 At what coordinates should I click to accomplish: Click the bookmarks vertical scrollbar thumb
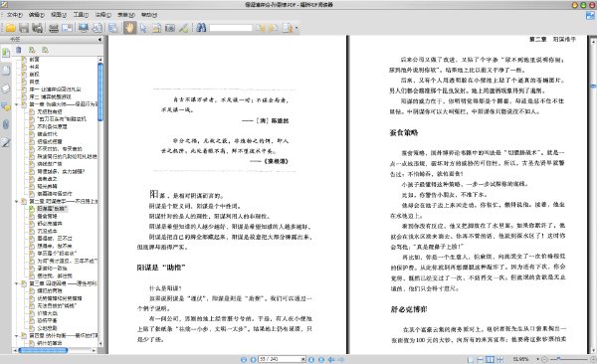pyautogui.click(x=100, y=92)
